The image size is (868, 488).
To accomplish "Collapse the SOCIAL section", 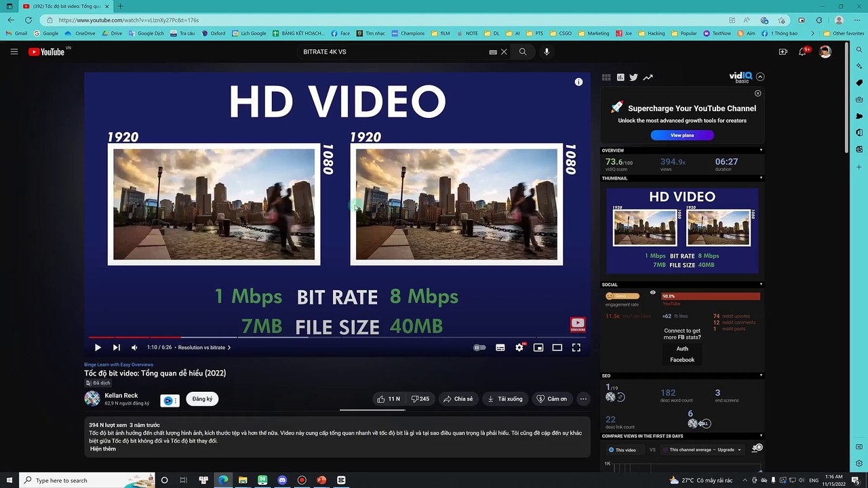I will tap(761, 285).
